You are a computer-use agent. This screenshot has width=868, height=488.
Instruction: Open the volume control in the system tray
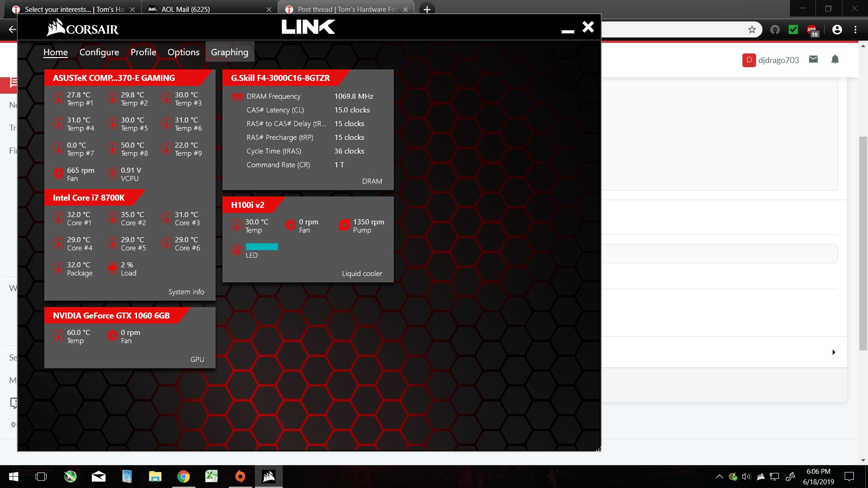pyautogui.click(x=746, y=477)
